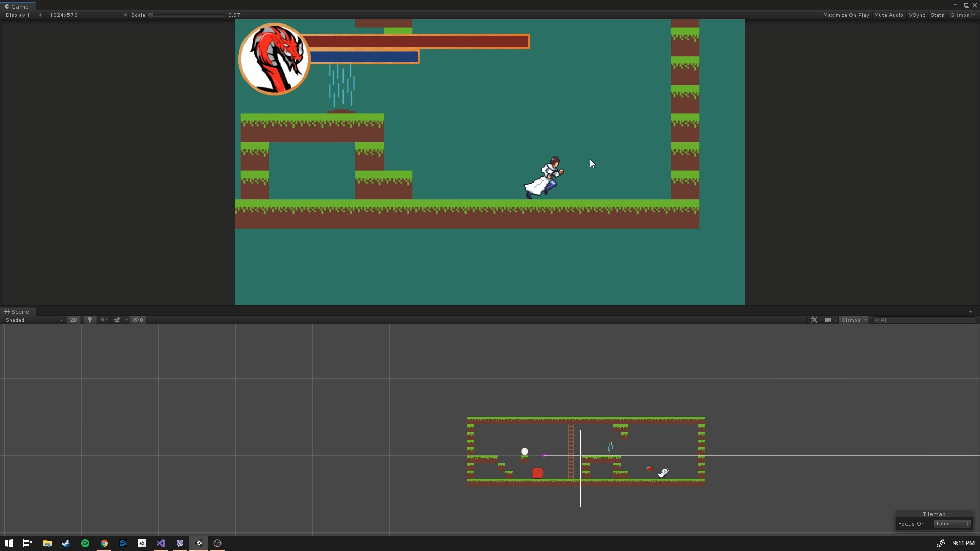Toggle scene audio speaker icon
The image size is (980, 551).
[104, 320]
